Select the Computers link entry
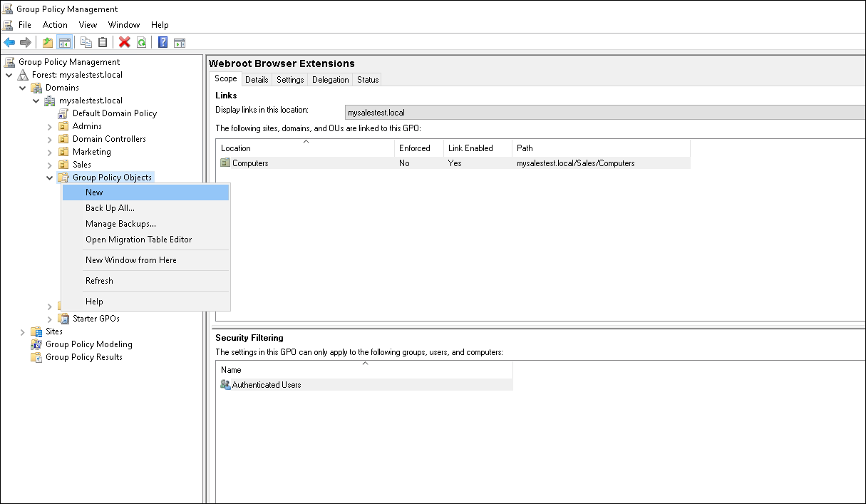The image size is (866, 504). 249,163
